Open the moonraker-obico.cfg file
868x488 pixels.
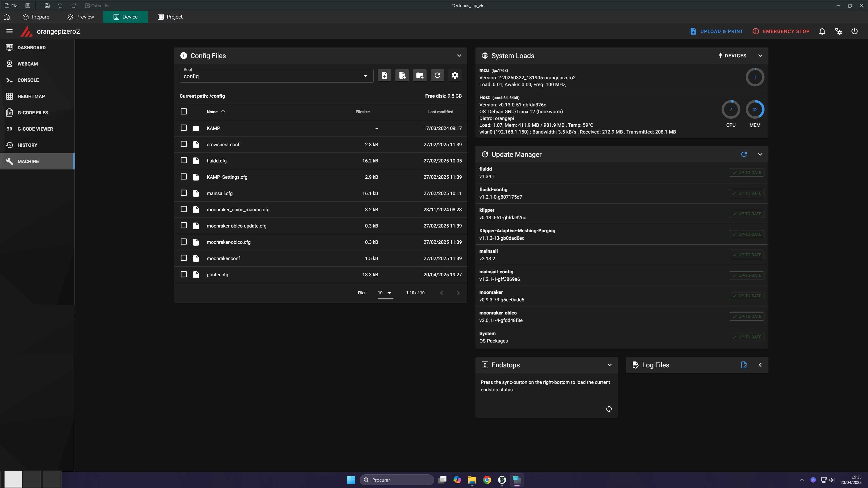coord(229,242)
